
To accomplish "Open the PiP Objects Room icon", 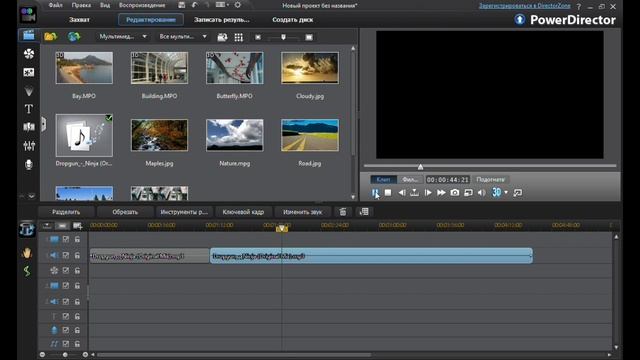I will [29, 72].
